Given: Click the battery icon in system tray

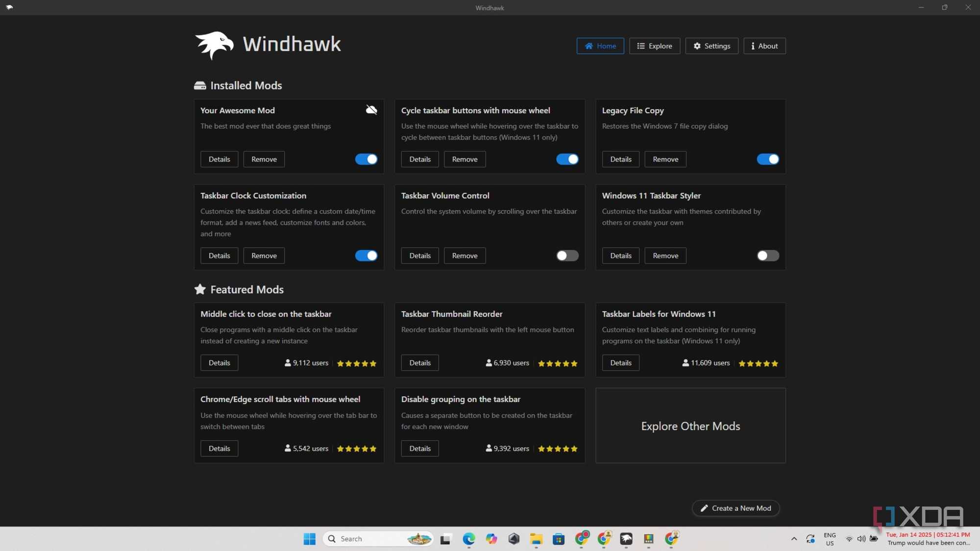Looking at the screenshot, I should [874, 539].
